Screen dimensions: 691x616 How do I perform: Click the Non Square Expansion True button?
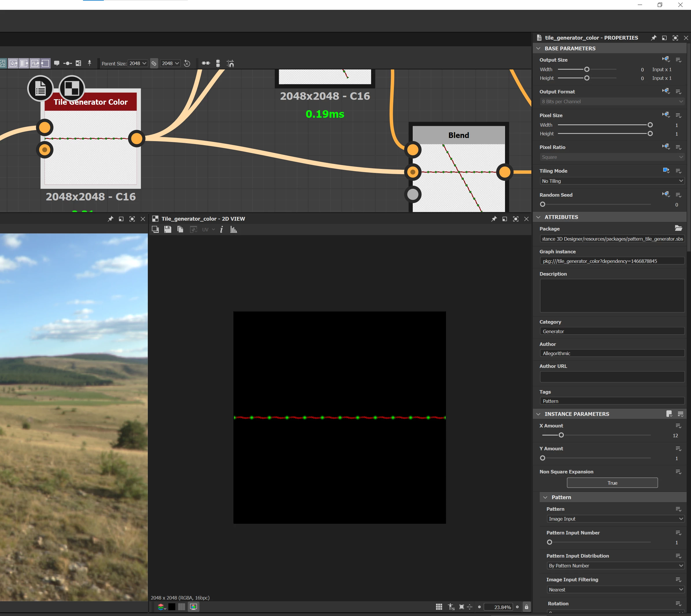click(x=612, y=483)
